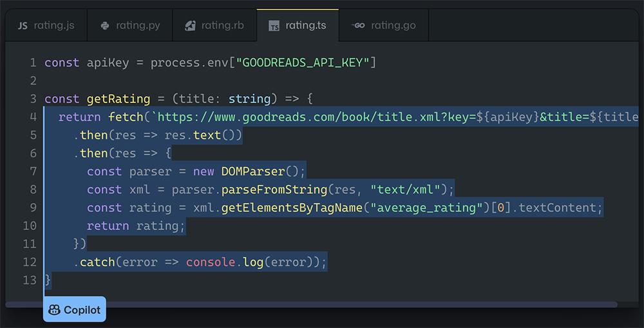Click line number 4 in the gutter
This screenshot has width=644, height=328.
tap(33, 117)
